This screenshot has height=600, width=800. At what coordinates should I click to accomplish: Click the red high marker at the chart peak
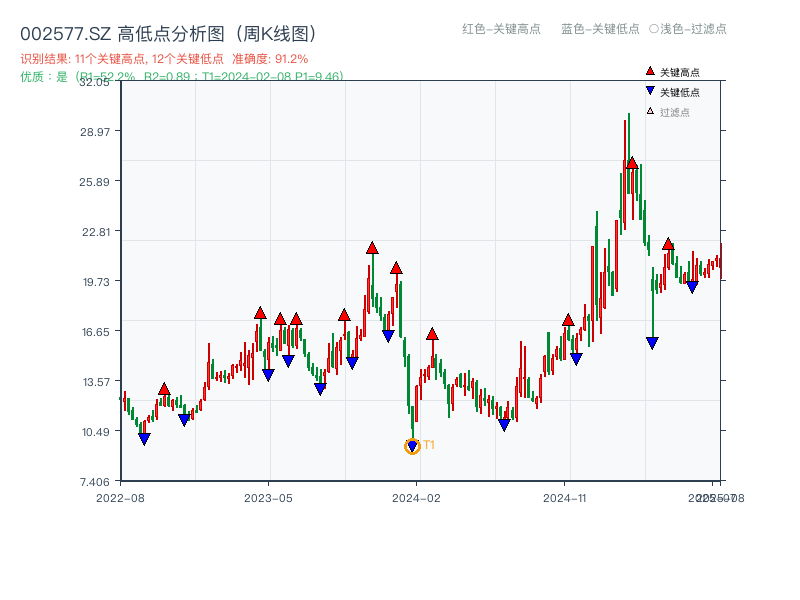(632, 163)
